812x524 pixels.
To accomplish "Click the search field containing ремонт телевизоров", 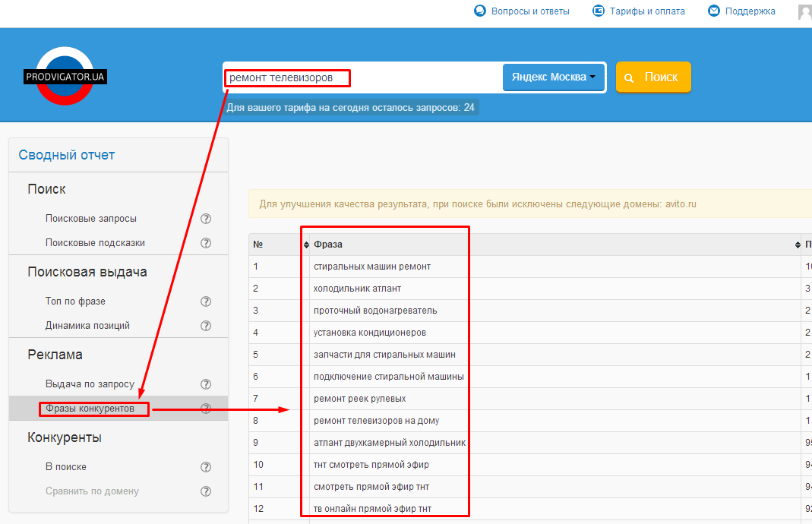I will coord(362,77).
